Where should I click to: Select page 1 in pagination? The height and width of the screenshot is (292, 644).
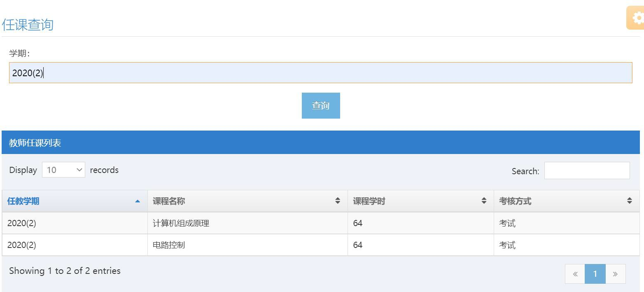click(x=595, y=274)
